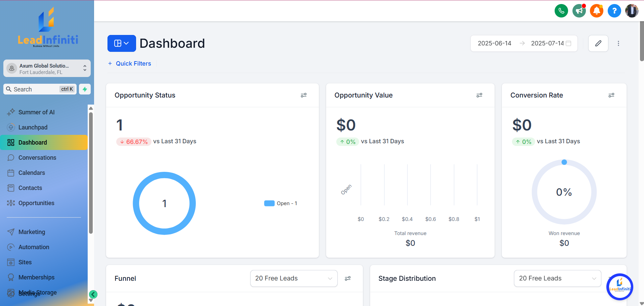Open Stage Distribution pipeline dropdown
Image resolution: width=644 pixels, height=306 pixels.
point(557,278)
